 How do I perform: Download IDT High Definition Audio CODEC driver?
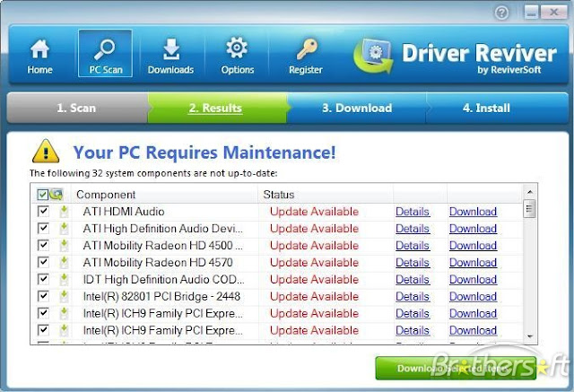pos(473,279)
